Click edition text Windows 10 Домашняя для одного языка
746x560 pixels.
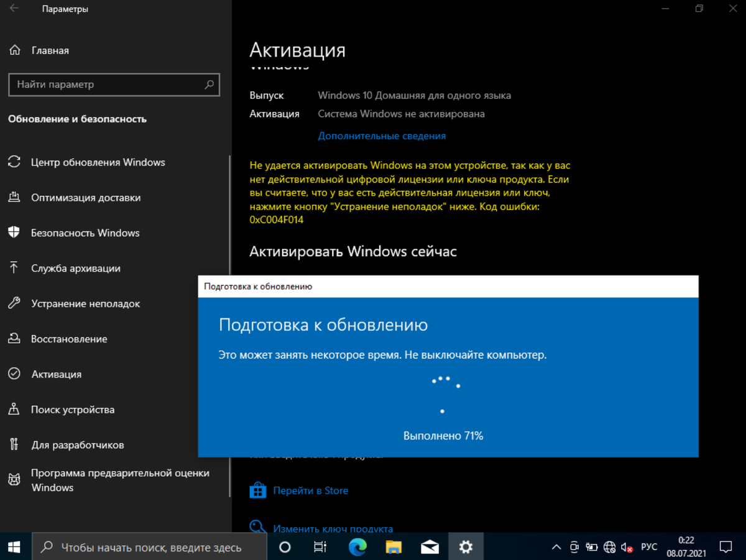point(414,95)
